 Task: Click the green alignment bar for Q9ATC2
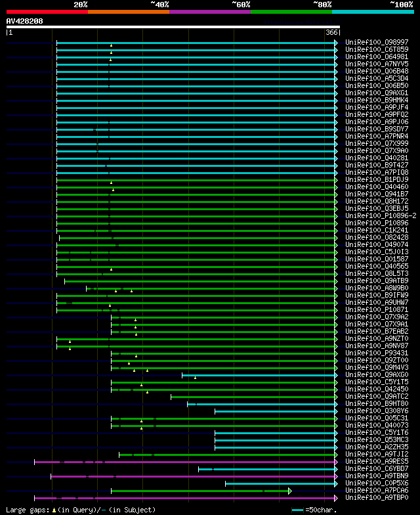click(x=254, y=397)
